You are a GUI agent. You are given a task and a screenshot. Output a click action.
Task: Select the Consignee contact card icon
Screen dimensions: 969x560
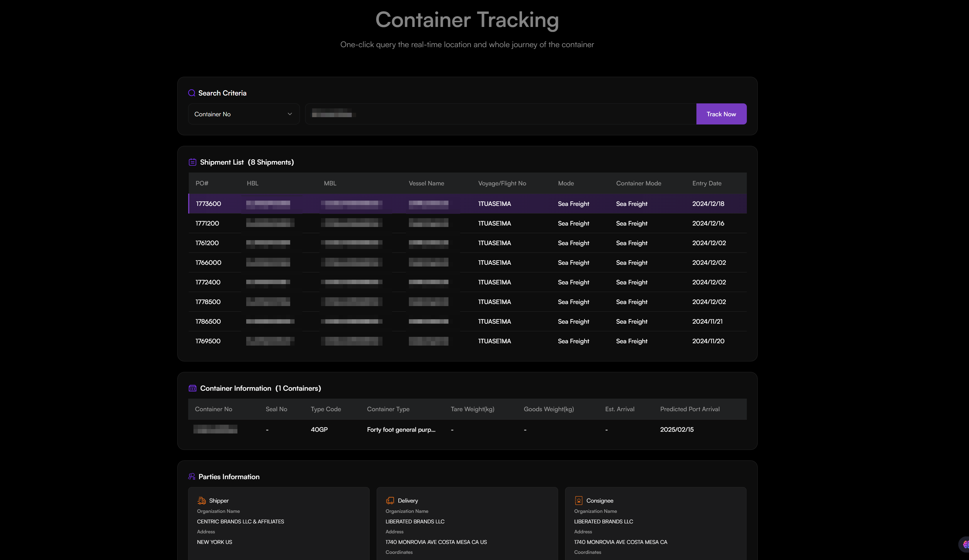point(578,501)
